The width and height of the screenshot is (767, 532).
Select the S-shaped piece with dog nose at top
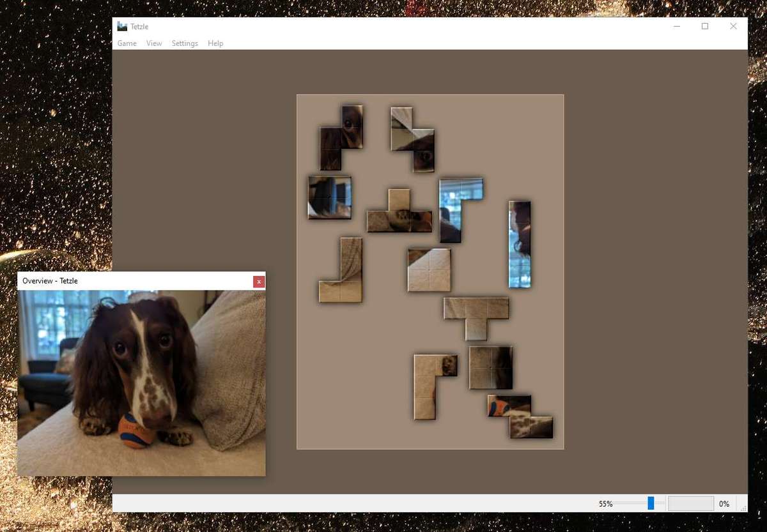[413, 139]
